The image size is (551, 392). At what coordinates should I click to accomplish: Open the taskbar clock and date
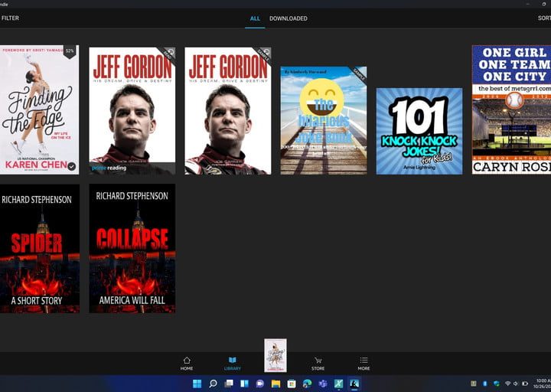pyautogui.click(x=543, y=384)
